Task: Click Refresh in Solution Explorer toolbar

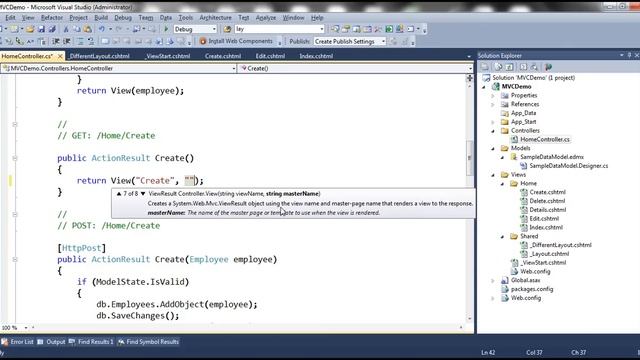Action: (x=510, y=67)
